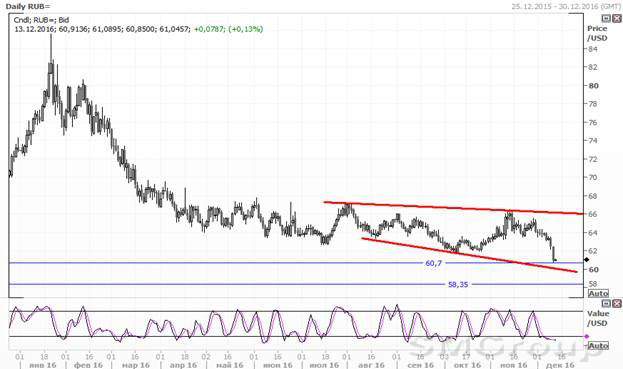Jump to дек 16 on time axis
Image resolution: width=623 pixels, height=369 pixels.
click(560, 365)
